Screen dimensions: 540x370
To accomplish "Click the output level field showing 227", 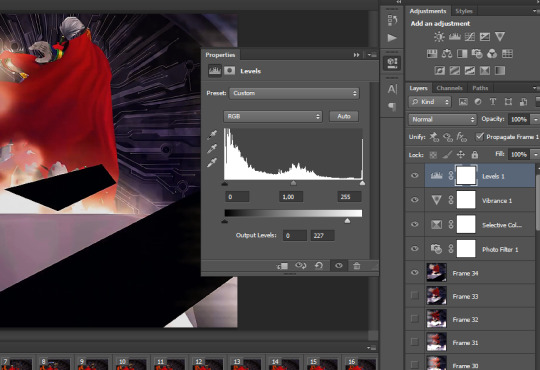I will pyautogui.click(x=322, y=236).
